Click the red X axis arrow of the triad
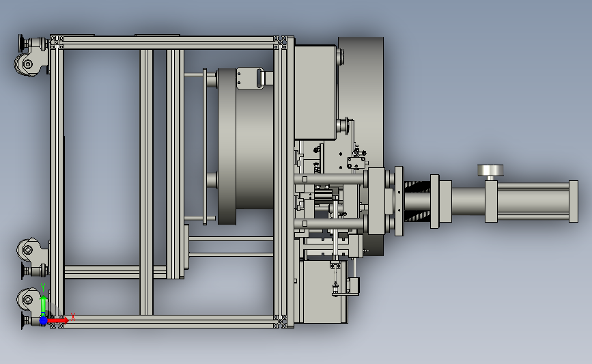 pyautogui.click(x=58, y=320)
